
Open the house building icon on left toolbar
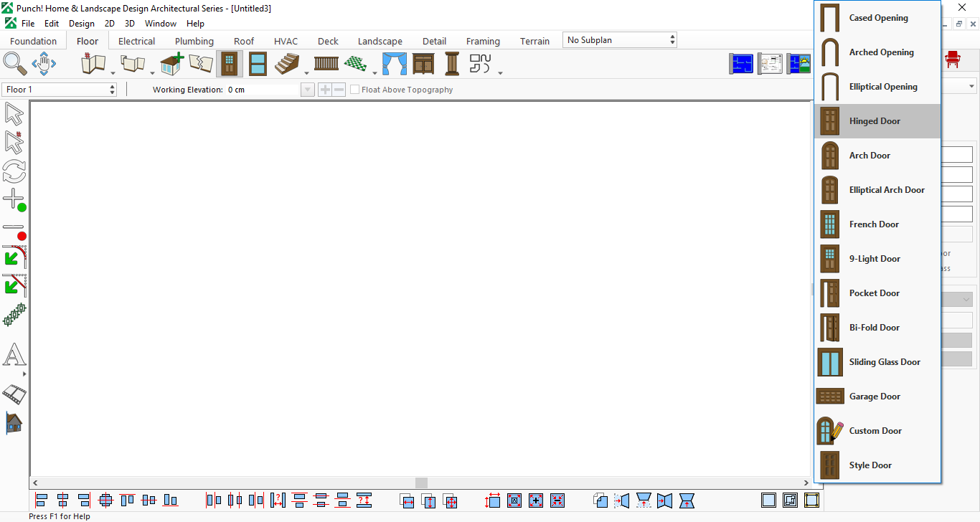pyautogui.click(x=14, y=423)
